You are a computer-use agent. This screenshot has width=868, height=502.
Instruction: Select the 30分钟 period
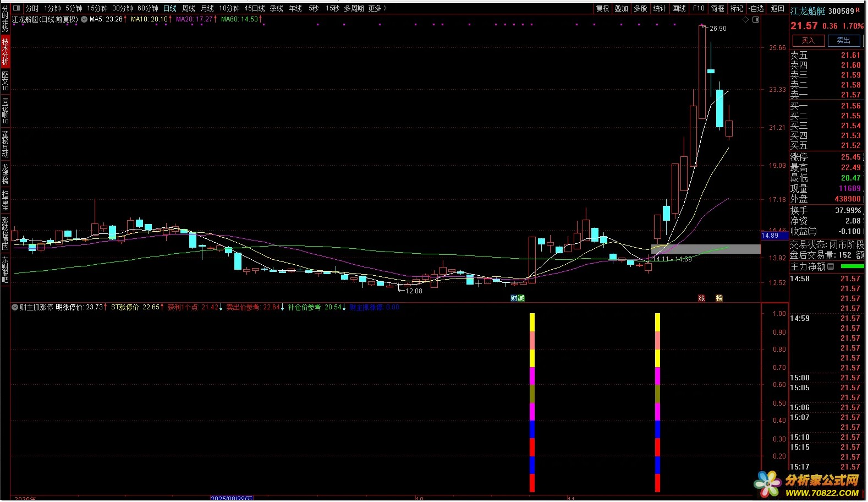click(x=123, y=8)
